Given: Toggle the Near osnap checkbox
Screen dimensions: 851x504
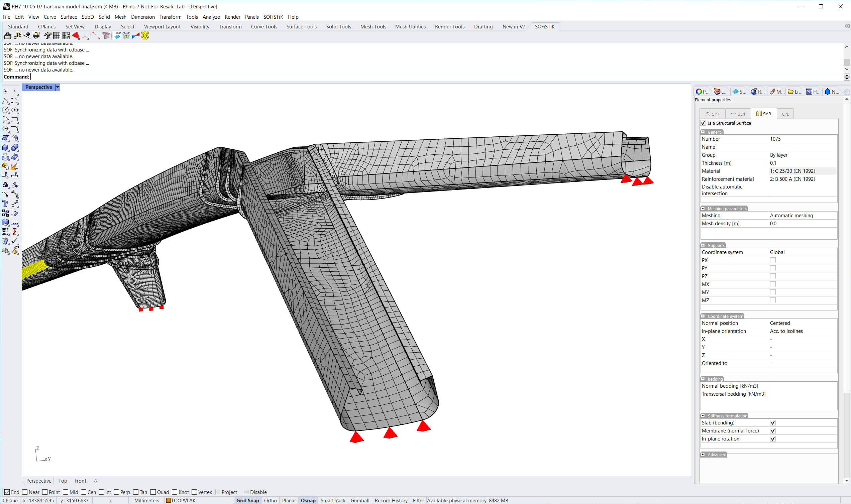Looking at the screenshot, I should coord(25,492).
